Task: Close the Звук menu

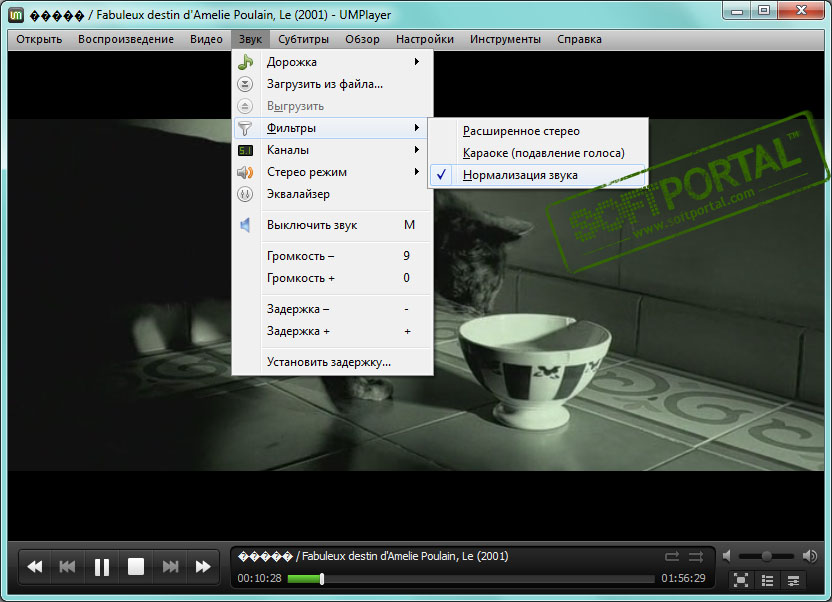Action: pyautogui.click(x=250, y=39)
